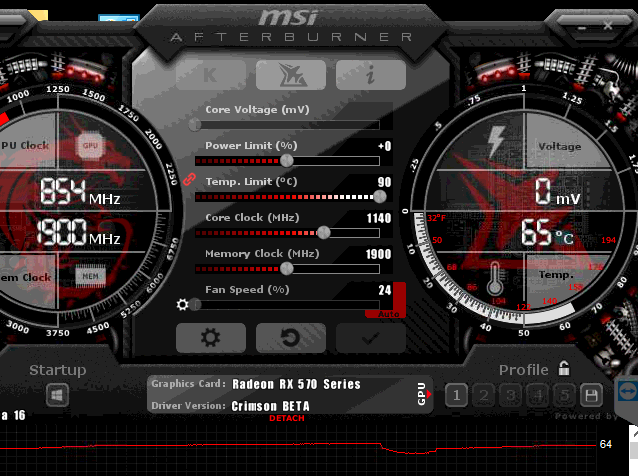This screenshot has width=638, height=476.
Task: Select profile slot 2
Action: click(483, 395)
